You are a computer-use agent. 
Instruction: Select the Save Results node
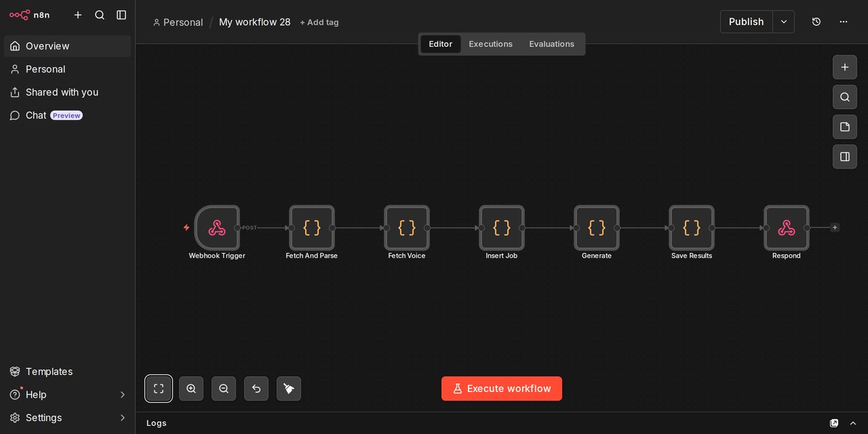(x=692, y=228)
